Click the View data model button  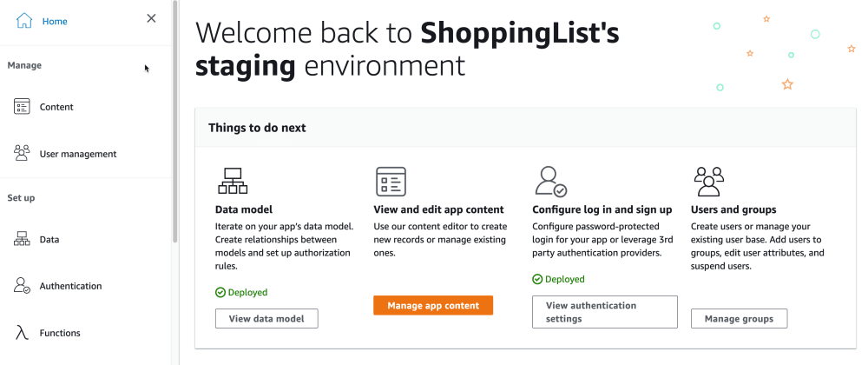pyautogui.click(x=266, y=318)
